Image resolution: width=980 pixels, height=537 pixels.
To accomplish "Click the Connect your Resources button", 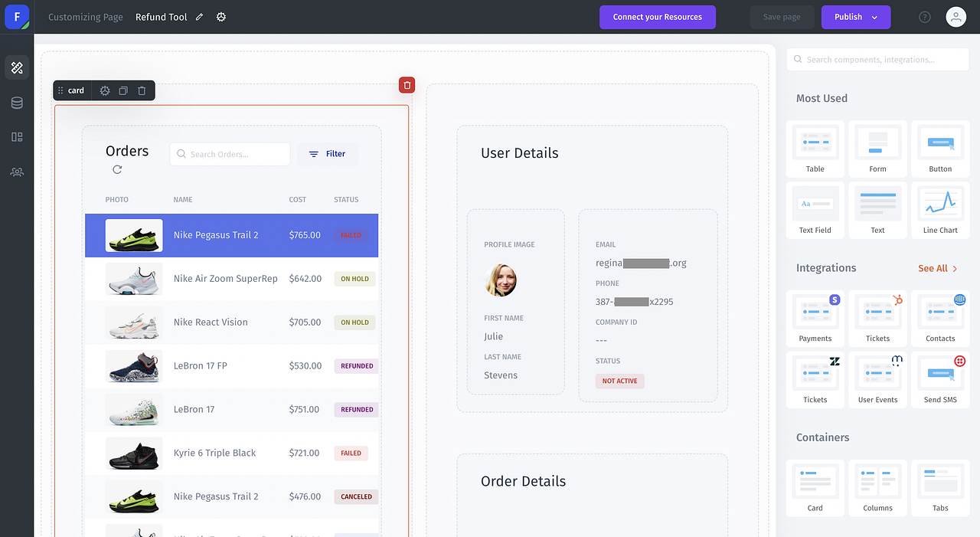I will pos(657,17).
